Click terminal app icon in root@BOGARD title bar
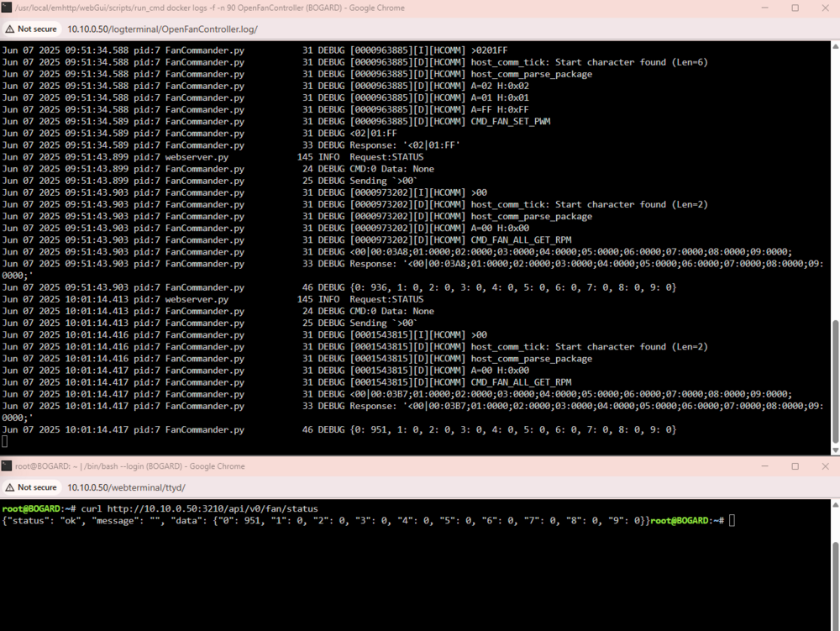The height and width of the screenshot is (631, 840). tap(7, 466)
